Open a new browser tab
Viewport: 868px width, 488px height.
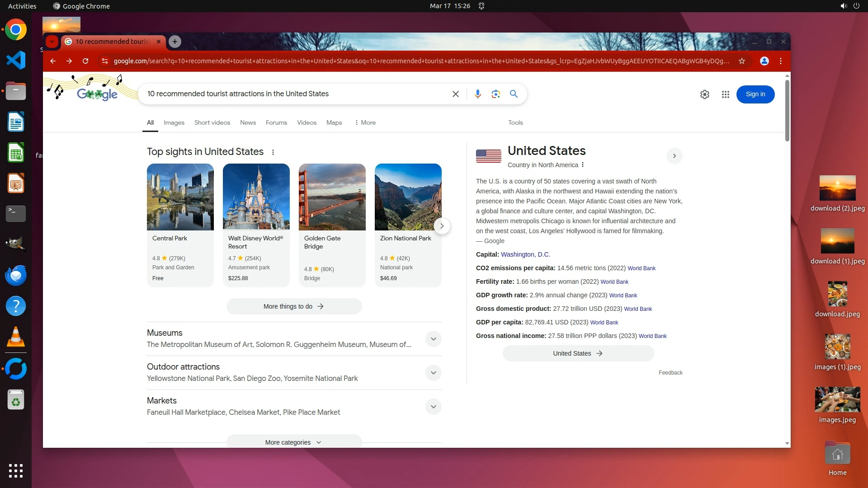click(175, 42)
